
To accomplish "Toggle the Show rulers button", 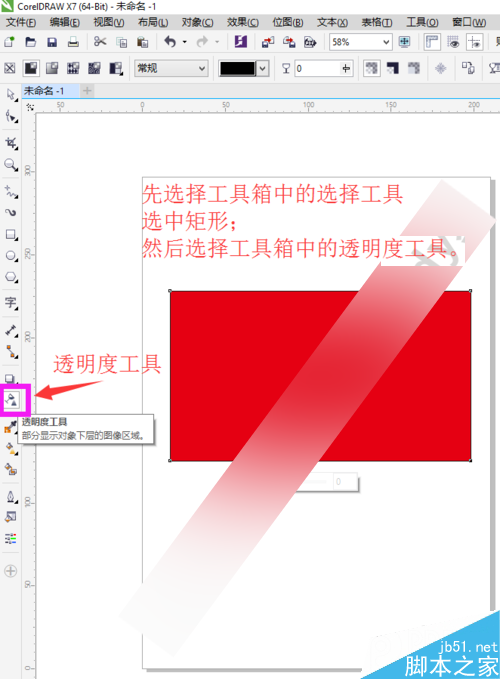I will (432, 42).
